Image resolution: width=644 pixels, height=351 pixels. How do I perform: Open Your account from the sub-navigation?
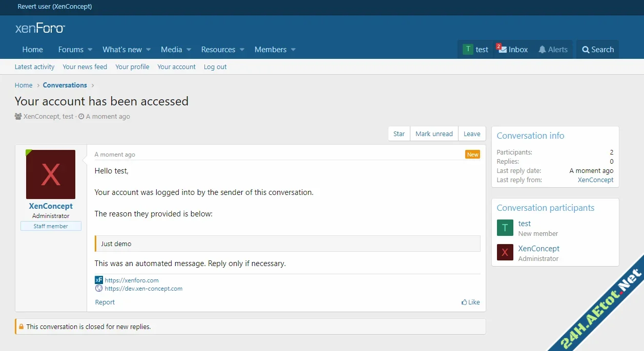(x=176, y=67)
